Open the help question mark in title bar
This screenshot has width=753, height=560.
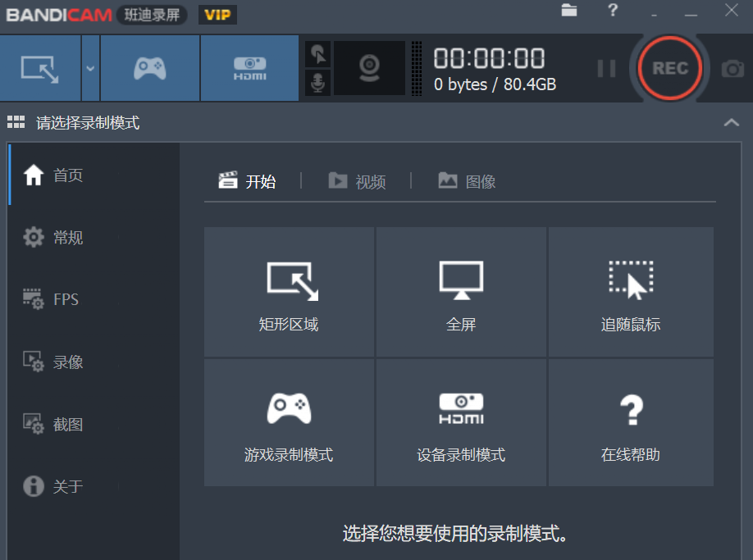tap(612, 10)
